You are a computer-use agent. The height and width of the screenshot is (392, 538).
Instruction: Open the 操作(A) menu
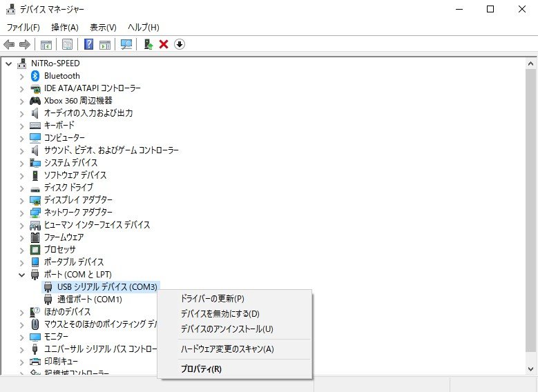click(x=64, y=27)
